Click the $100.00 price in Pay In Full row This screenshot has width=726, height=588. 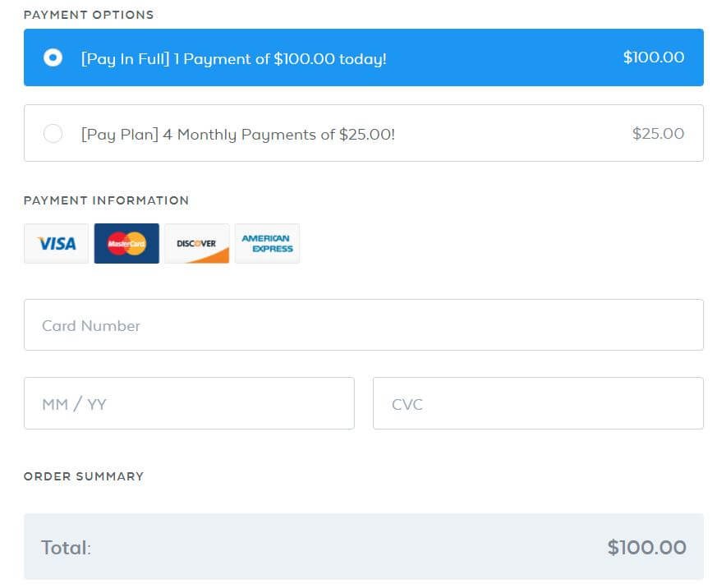point(653,57)
